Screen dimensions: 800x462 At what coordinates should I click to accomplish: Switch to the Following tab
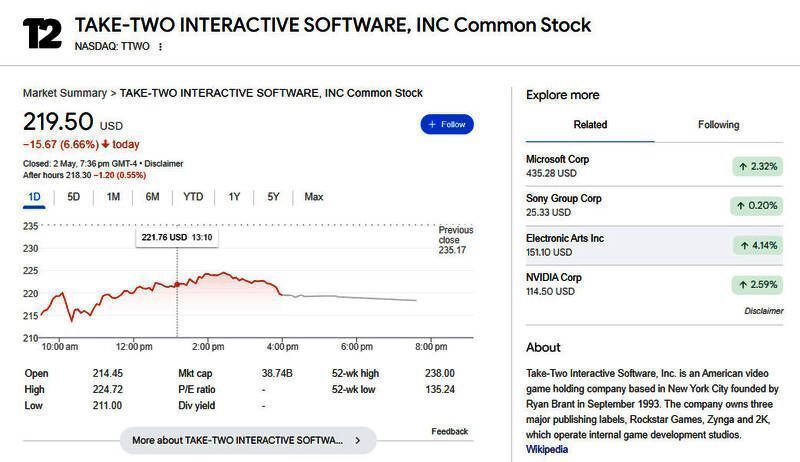click(x=718, y=125)
